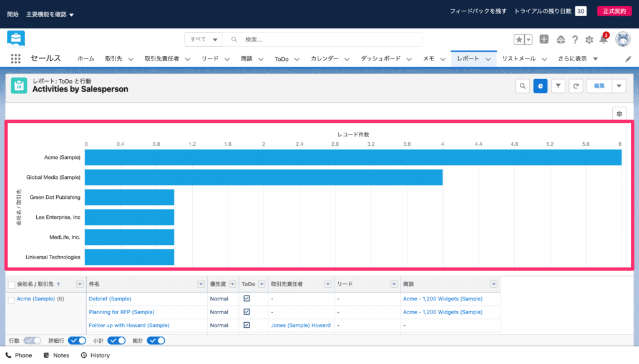The height and width of the screenshot is (364, 639).
Task: Open the Phone utility
Action: click(x=19, y=355)
